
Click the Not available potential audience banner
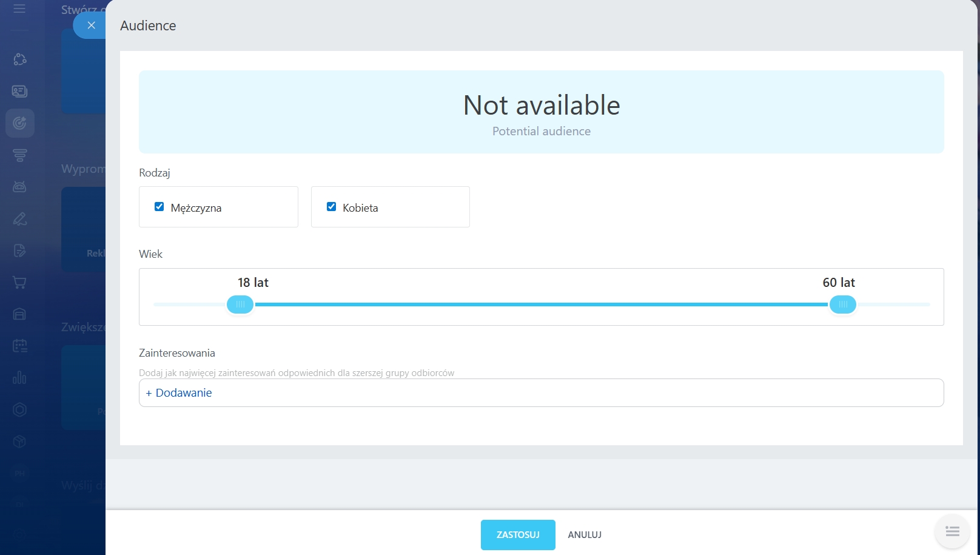tap(541, 112)
